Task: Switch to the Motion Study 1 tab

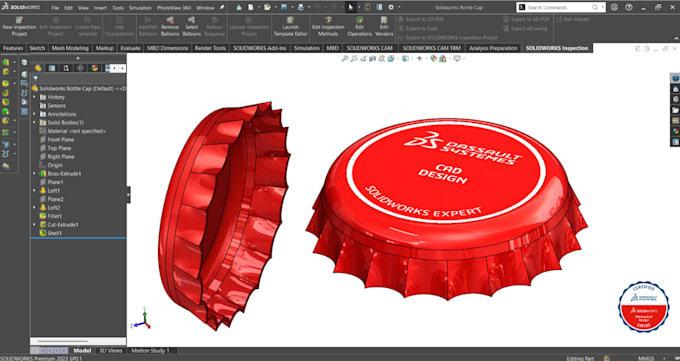Action: [150, 350]
